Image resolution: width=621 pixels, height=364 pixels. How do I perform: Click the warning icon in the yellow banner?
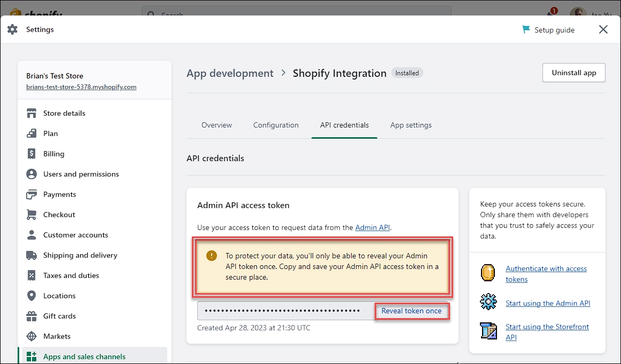tap(212, 256)
